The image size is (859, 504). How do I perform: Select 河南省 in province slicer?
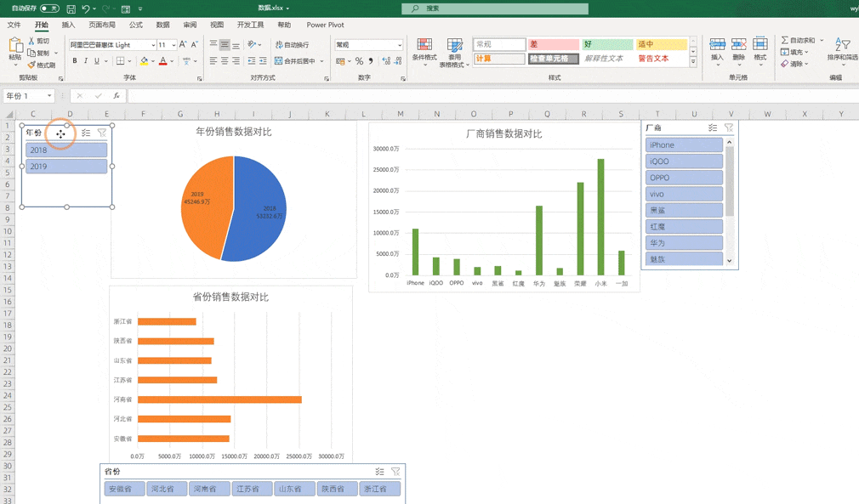tap(205, 489)
